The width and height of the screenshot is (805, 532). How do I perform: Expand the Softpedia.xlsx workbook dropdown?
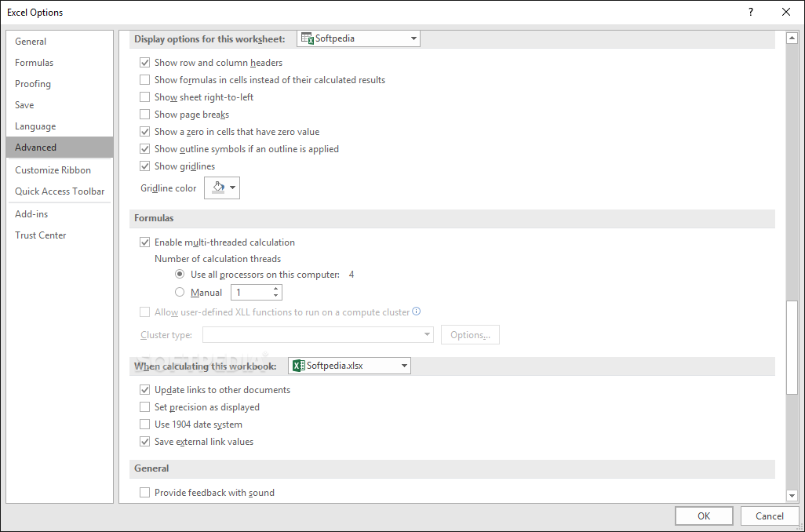(404, 366)
